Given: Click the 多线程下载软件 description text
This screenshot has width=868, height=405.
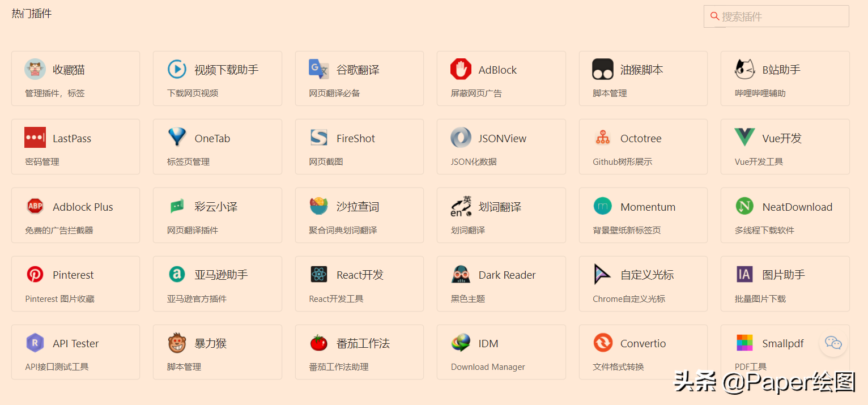Looking at the screenshot, I should tap(765, 231).
